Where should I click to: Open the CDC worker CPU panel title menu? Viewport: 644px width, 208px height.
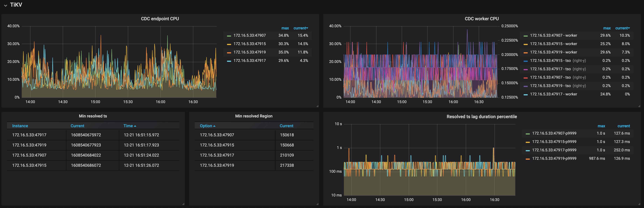[x=482, y=19]
